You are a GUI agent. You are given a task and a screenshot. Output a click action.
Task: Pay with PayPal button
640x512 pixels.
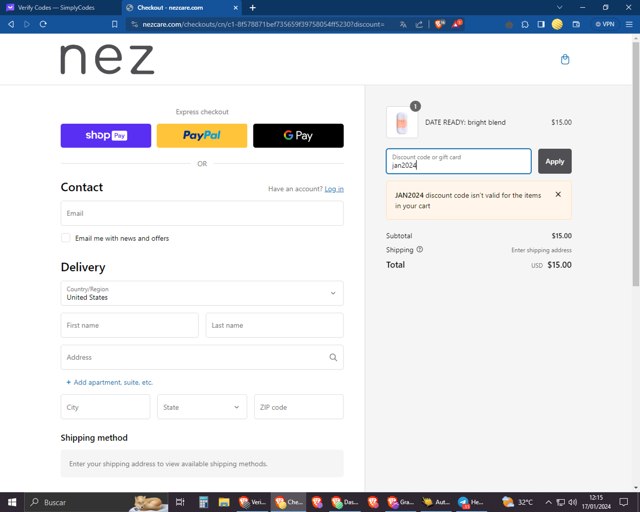point(202,136)
